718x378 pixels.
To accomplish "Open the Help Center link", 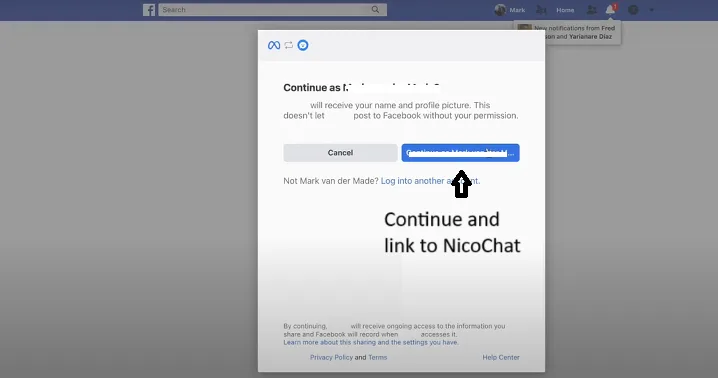I will point(501,357).
